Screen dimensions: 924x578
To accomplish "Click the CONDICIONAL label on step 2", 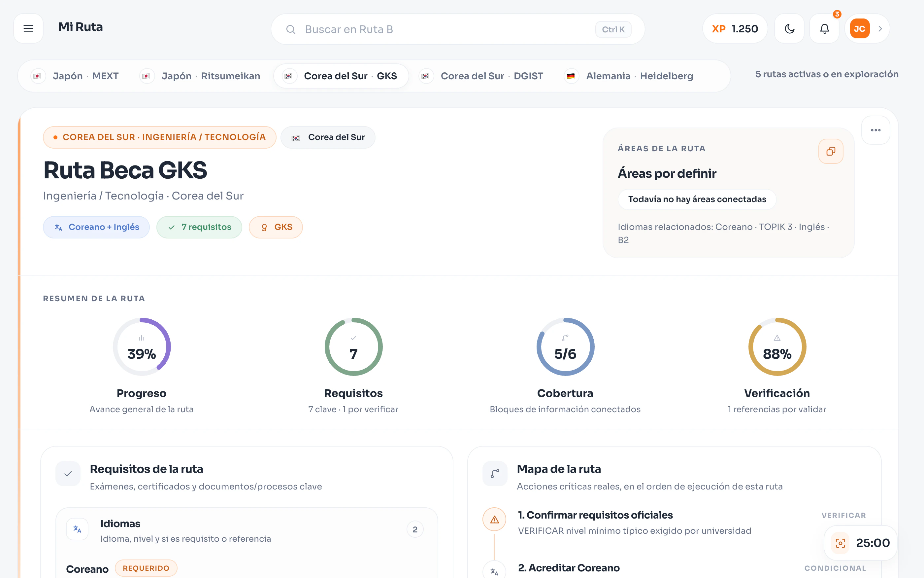I will [x=835, y=568].
